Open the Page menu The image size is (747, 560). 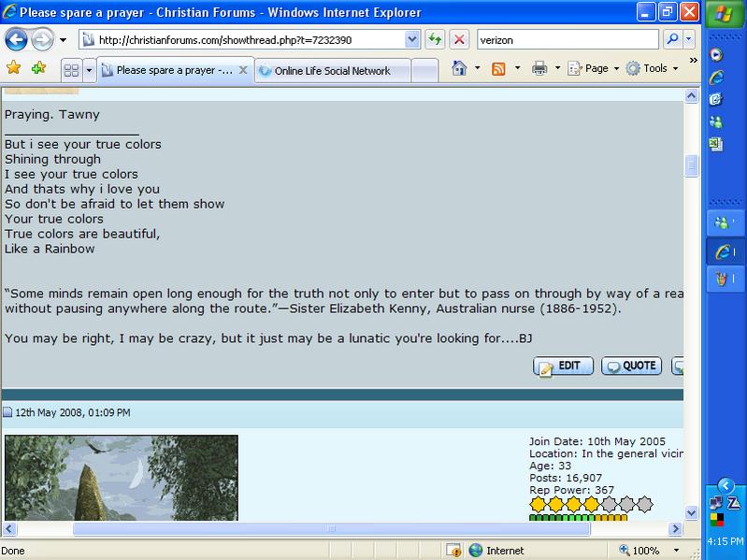click(593, 68)
